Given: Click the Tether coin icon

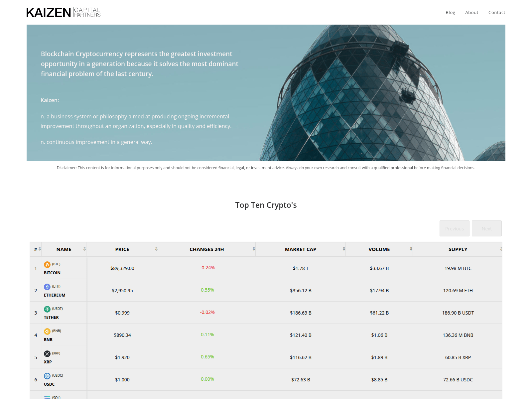Looking at the screenshot, I should tap(47, 309).
